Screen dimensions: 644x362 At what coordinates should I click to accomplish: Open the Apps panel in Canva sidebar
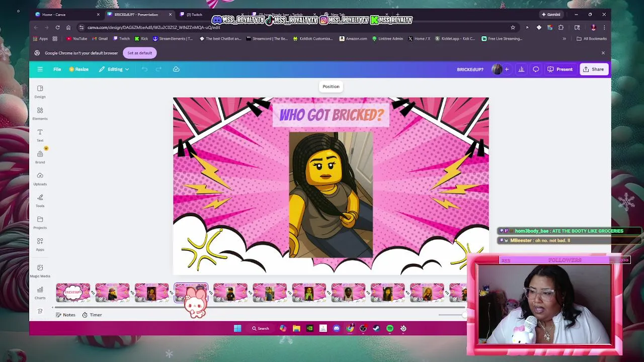pyautogui.click(x=40, y=244)
